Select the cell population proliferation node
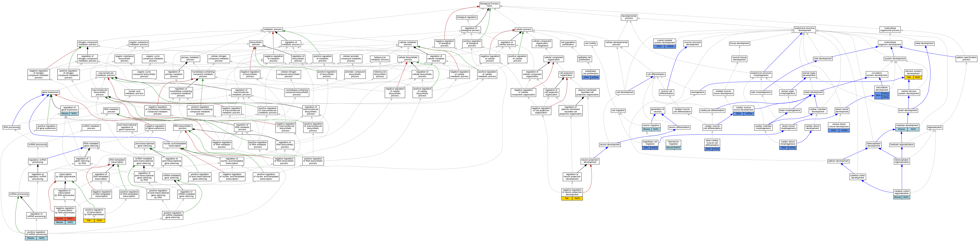The width and height of the screenshot is (980, 242). [568, 44]
